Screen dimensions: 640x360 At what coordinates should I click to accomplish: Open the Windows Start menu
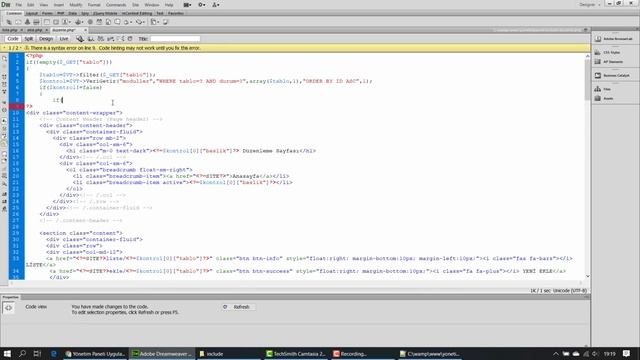pyautogui.click(x=7, y=354)
